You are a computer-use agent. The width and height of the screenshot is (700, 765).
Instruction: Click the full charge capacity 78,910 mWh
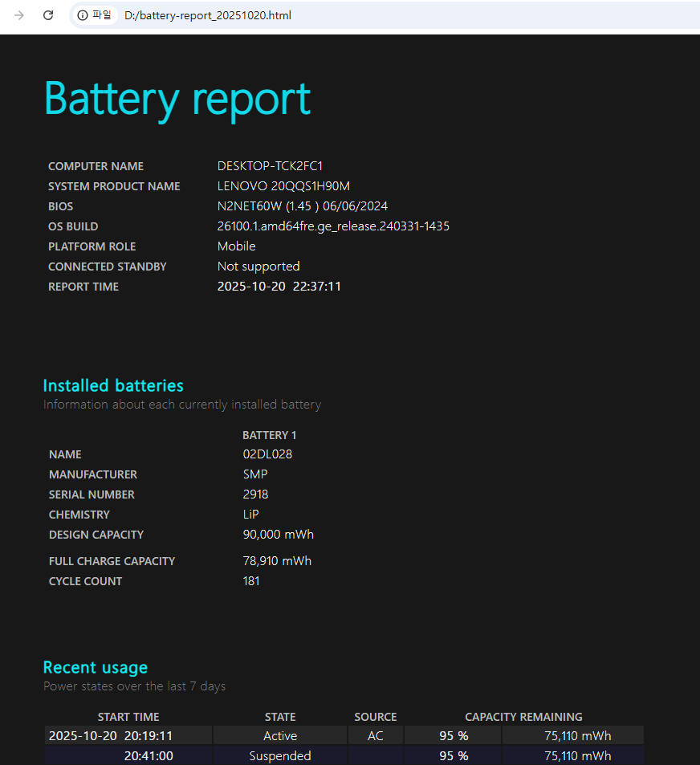click(x=277, y=561)
